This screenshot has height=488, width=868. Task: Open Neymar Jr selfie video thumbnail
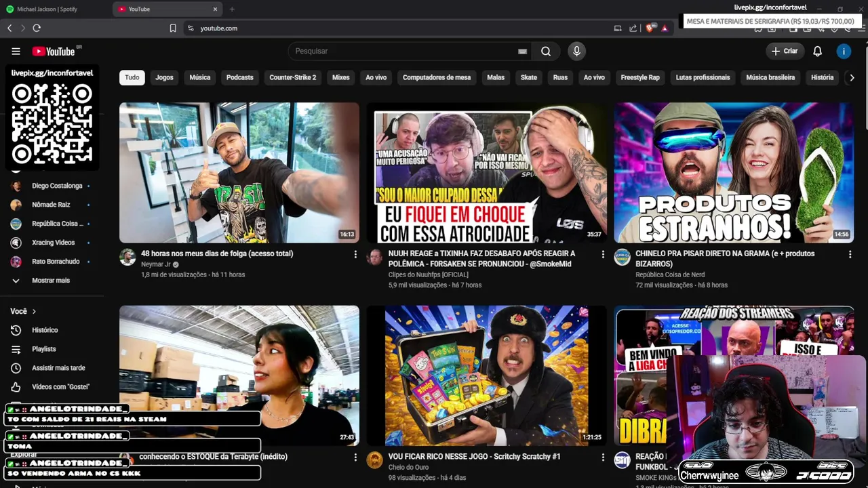(x=239, y=173)
